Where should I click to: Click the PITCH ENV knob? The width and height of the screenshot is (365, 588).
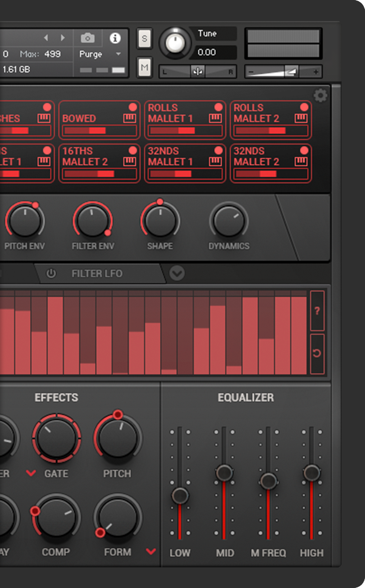[25, 221]
